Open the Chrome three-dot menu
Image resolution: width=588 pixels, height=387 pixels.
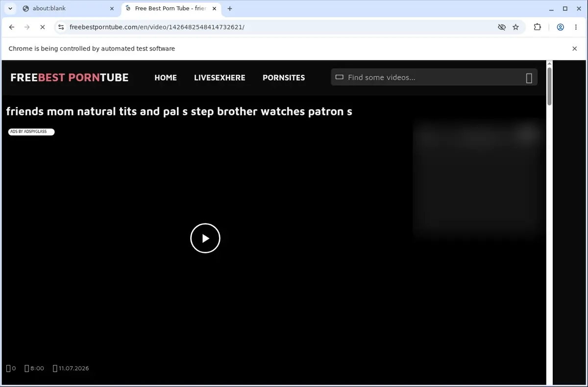(x=576, y=27)
